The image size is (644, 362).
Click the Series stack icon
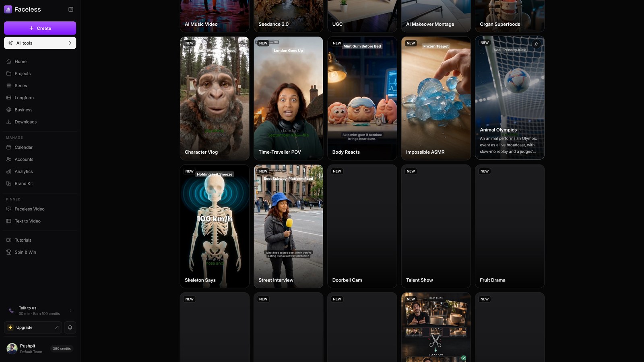click(x=9, y=86)
